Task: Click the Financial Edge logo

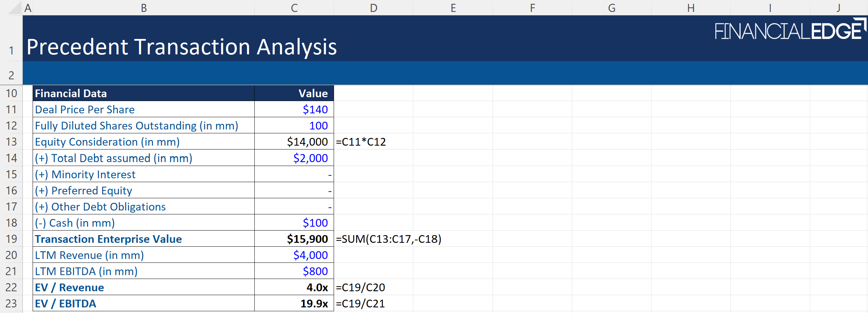Action: click(790, 30)
